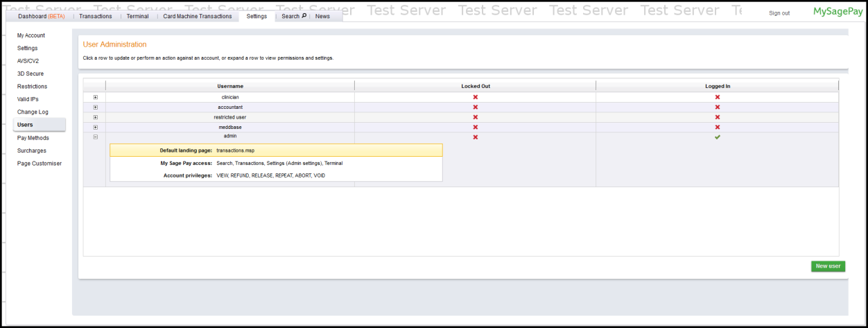Select Page Customiser in sidebar
Viewport: 868px width, 328px height.
tap(40, 164)
